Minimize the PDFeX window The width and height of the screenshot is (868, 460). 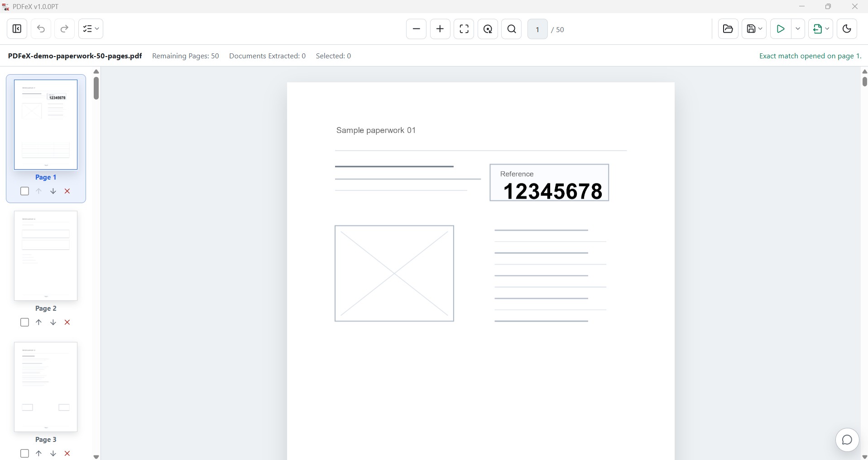[802, 6]
